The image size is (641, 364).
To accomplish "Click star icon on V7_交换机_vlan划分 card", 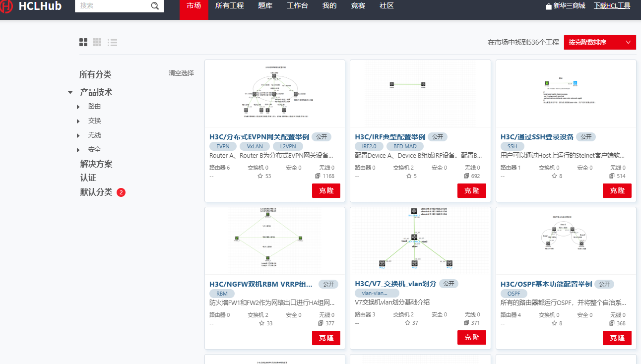I will 407,323.
